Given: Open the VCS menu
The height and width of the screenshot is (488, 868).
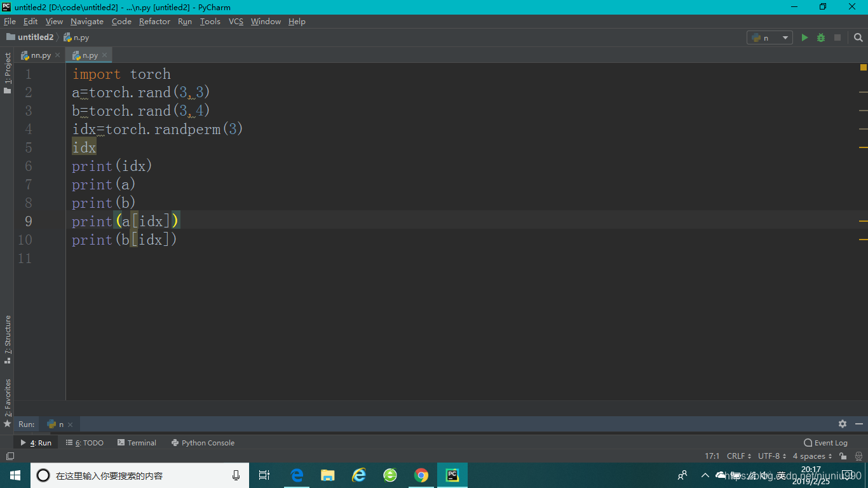Looking at the screenshot, I should [x=236, y=21].
